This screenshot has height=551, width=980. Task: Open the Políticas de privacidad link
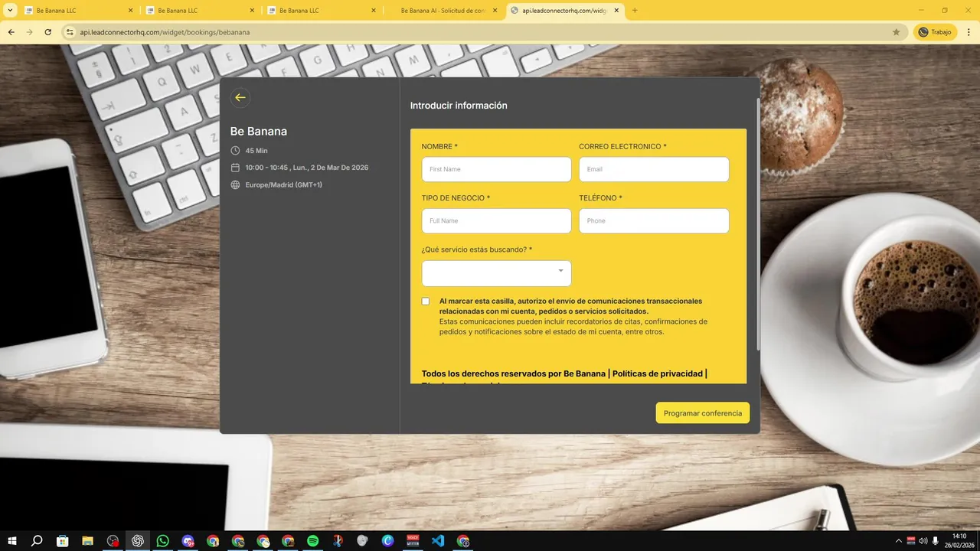[658, 373]
